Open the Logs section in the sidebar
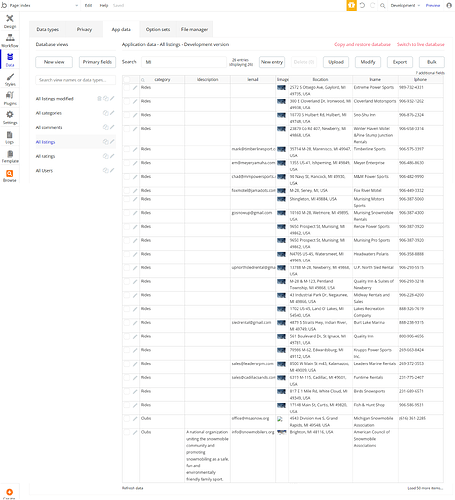Image resolution: width=455 pixels, height=500 pixels. pyautogui.click(x=10, y=137)
